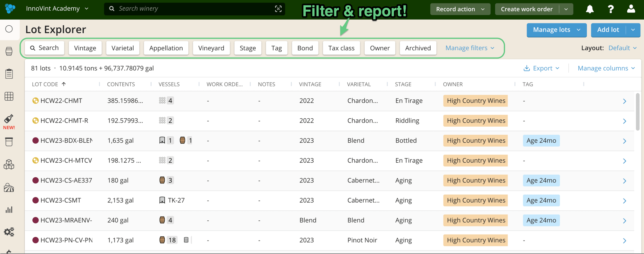Screen dimensions: 644x254
Task: Open the Export dropdown
Action: [x=541, y=68]
